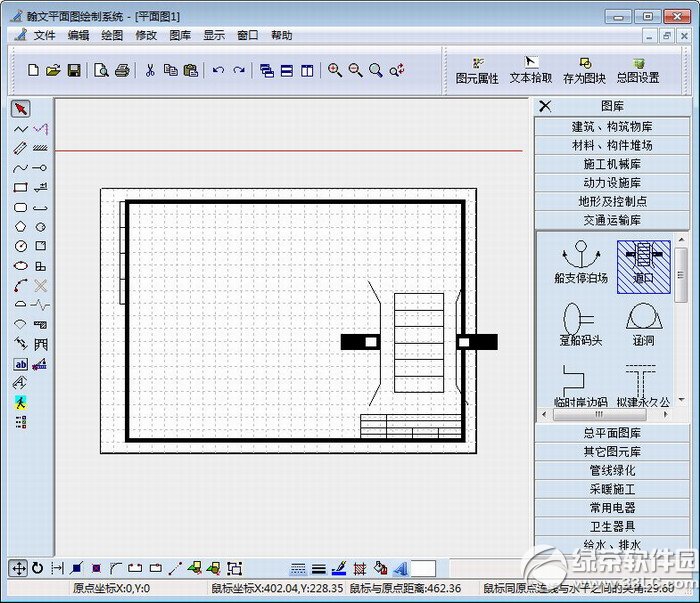The width and height of the screenshot is (700, 603).
Task: Expand the 建筑、构筑物库 category
Action: [x=612, y=127]
